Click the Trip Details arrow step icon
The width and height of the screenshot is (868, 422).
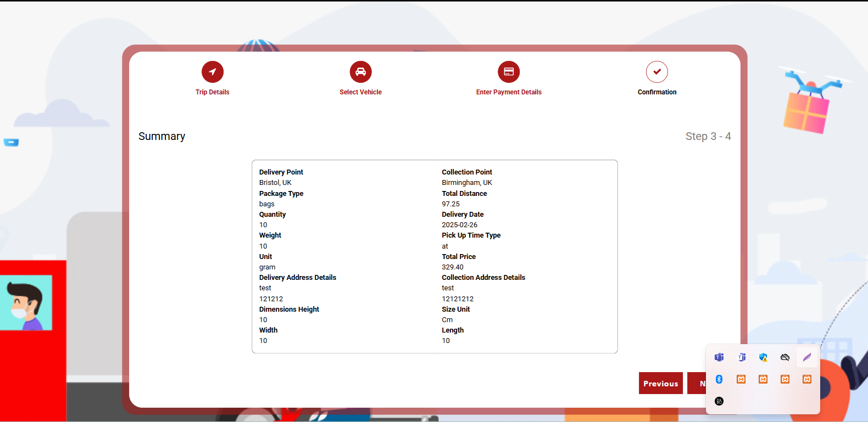coord(213,72)
